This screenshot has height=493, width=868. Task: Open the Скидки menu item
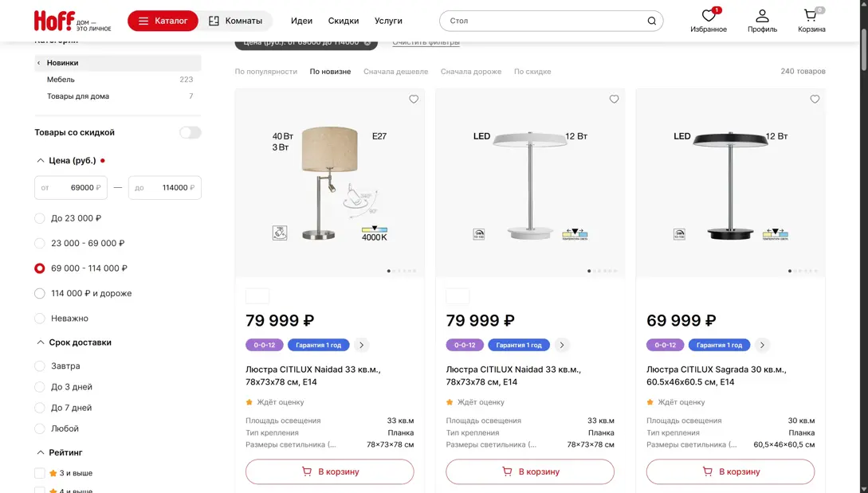click(x=343, y=21)
